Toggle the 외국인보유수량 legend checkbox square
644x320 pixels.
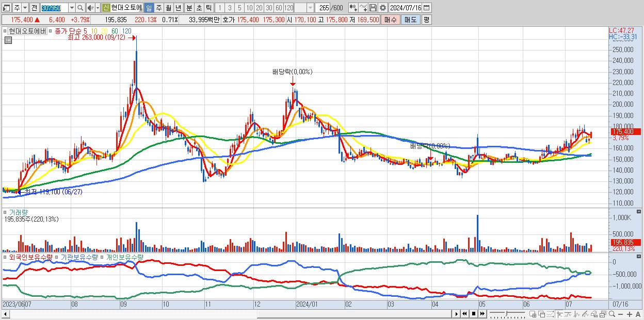(5, 256)
